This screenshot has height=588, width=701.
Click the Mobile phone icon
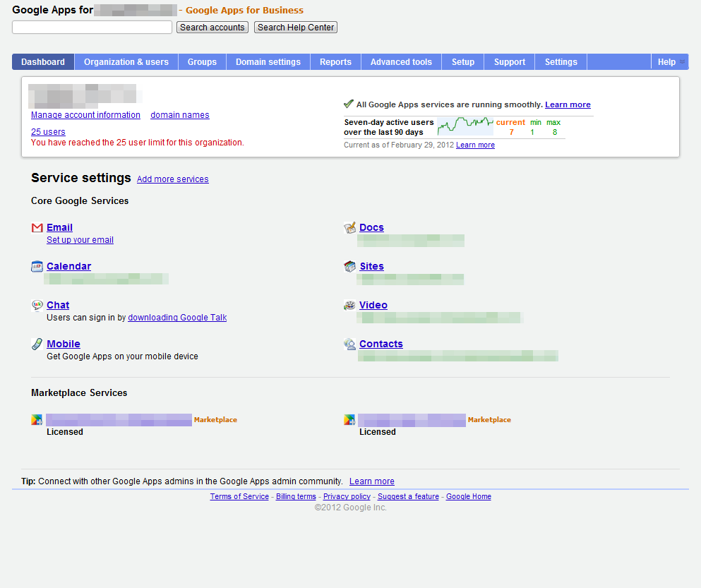[x=37, y=344]
